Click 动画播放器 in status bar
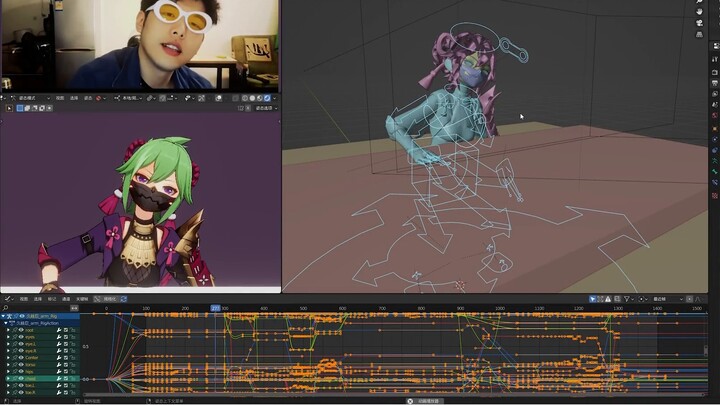Image resolution: width=720 pixels, height=405 pixels. (430, 401)
